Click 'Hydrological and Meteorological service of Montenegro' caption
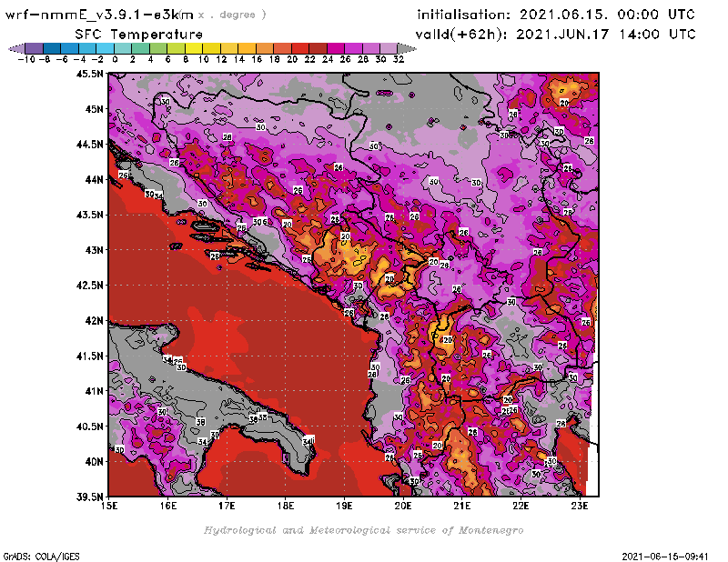Screen dimensions: 728x562 (363, 530)
